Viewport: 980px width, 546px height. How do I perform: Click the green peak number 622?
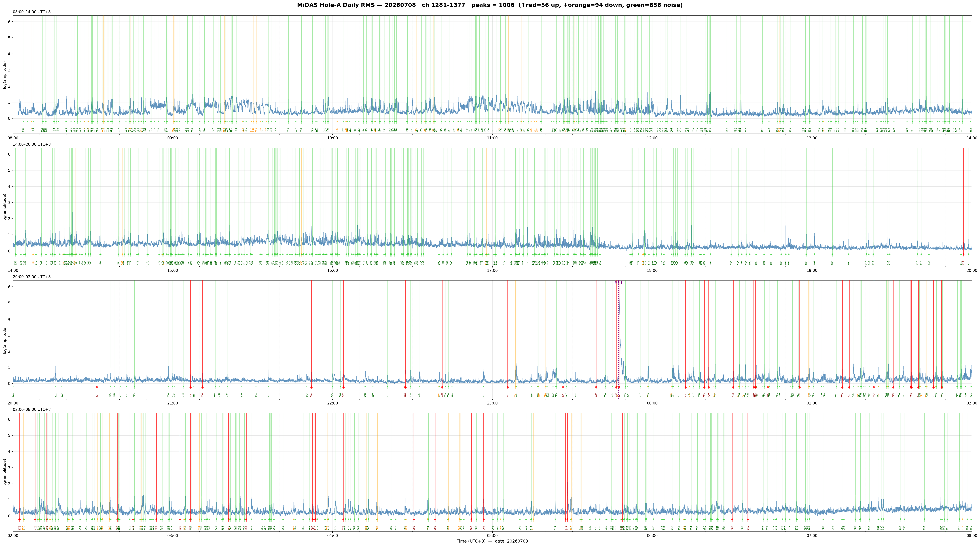coord(56,395)
